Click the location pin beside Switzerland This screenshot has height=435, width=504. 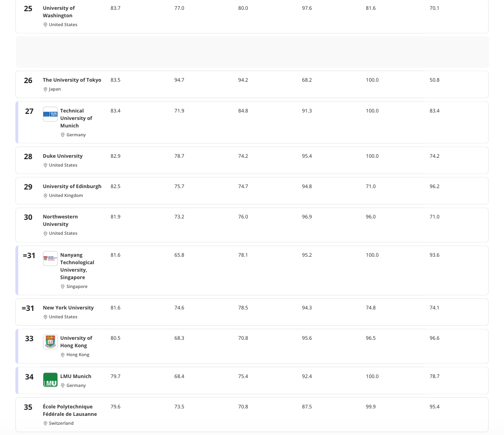[x=45, y=423]
